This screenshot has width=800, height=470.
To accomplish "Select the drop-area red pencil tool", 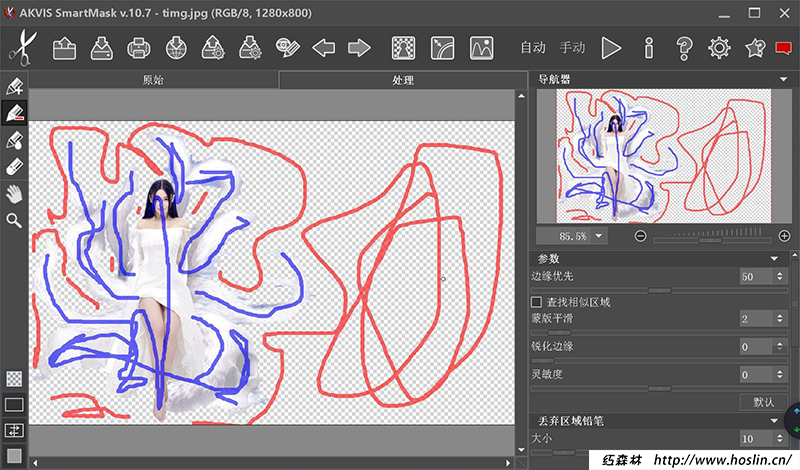I will 14,113.
